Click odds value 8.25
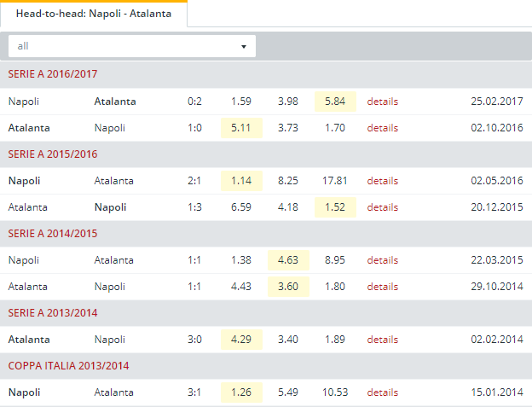Image resolution: width=532 pixels, height=407 pixels. coord(288,181)
